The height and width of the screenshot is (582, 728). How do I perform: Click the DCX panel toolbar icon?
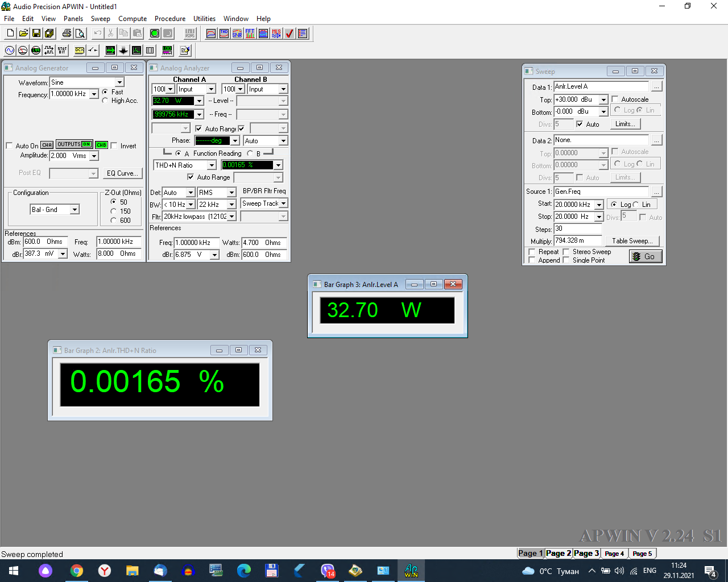[x=80, y=51]
